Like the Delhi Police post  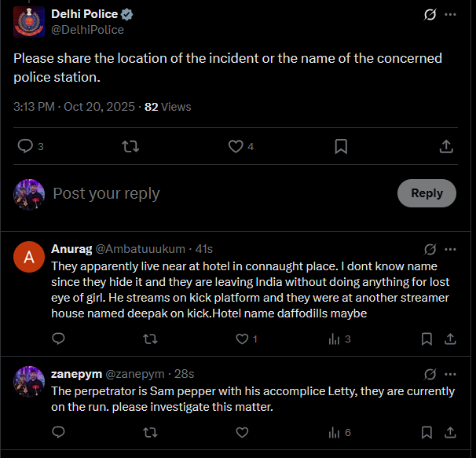pyautogui.click(x=236, y=146)
